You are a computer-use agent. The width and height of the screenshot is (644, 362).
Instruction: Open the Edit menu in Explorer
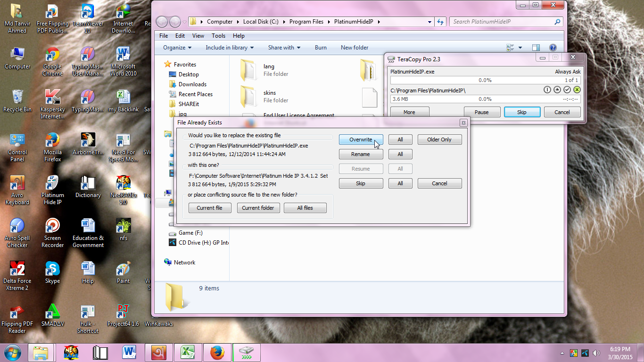tap(180, 36)
